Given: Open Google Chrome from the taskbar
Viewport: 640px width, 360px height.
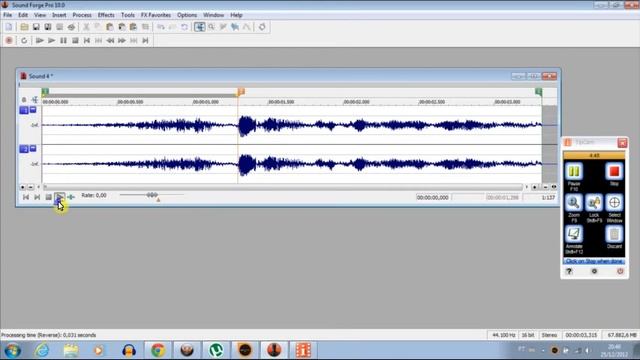Looking at the screenshot, I should [158, 351].
